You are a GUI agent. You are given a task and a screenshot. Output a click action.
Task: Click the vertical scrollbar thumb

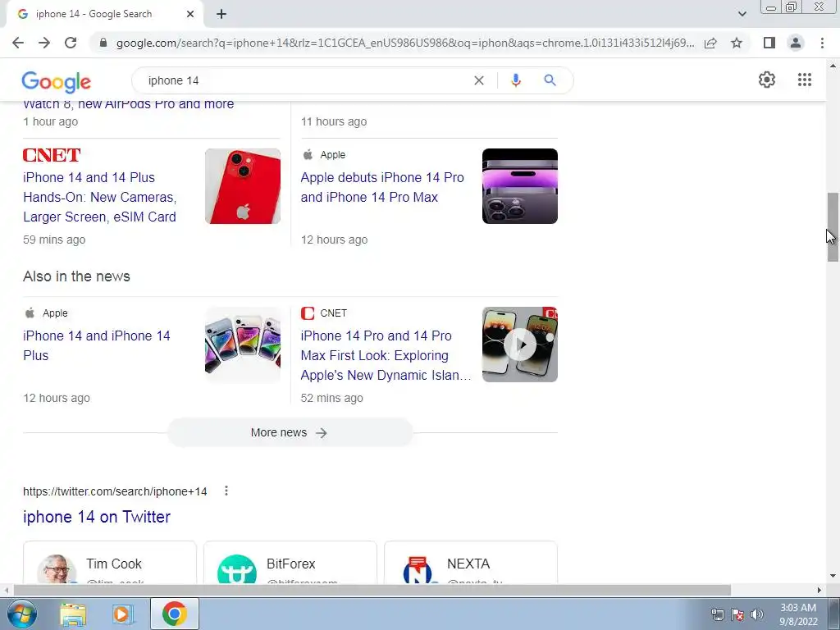(833, 226)
